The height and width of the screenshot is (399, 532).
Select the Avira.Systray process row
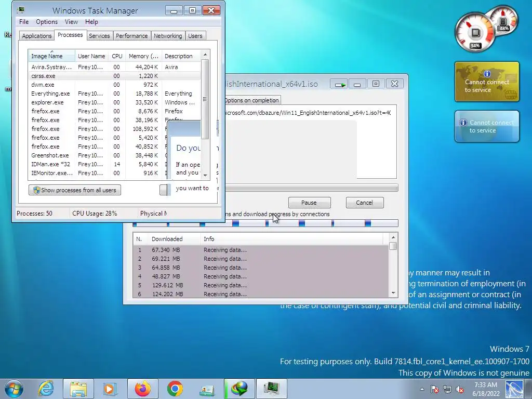click(x=115, y=67)
